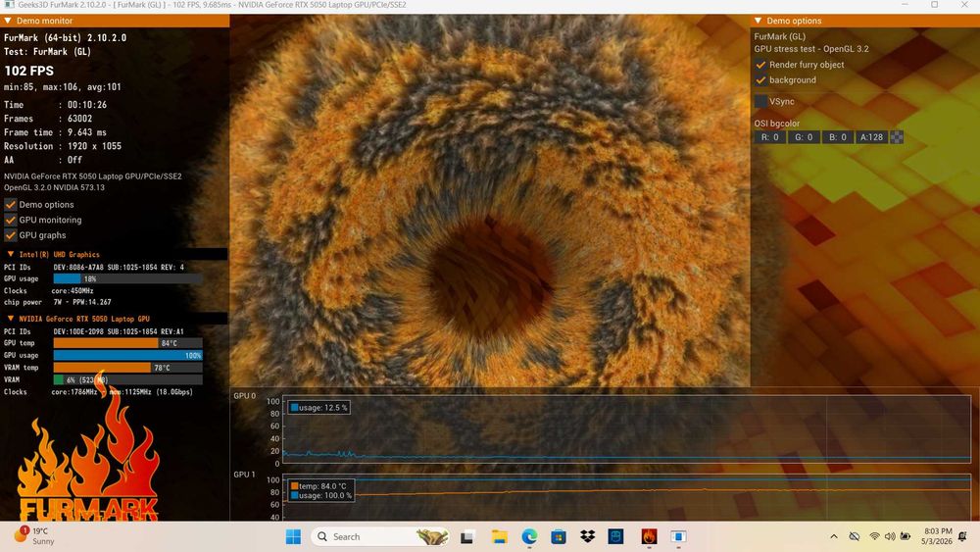The width and height of the screenshot is (980, 552).
Task: Open the notification bell in system tray
Action: click(x=962, y=536)
